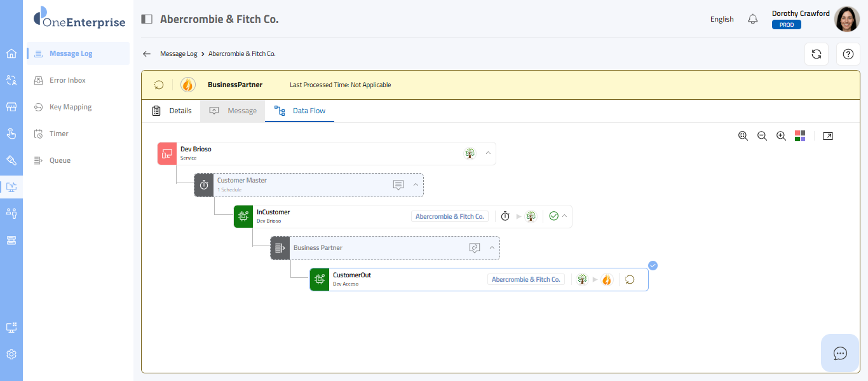Click the notification bell icon
This screenshot has width=868, height=381.
pyautogui.click(x=753, y=19)
